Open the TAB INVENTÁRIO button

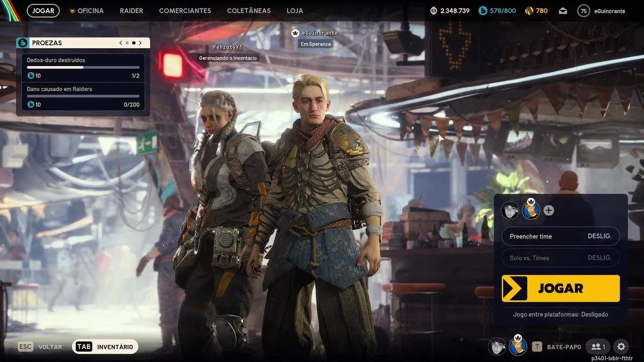pyautogui.click(x=105, y=347)
